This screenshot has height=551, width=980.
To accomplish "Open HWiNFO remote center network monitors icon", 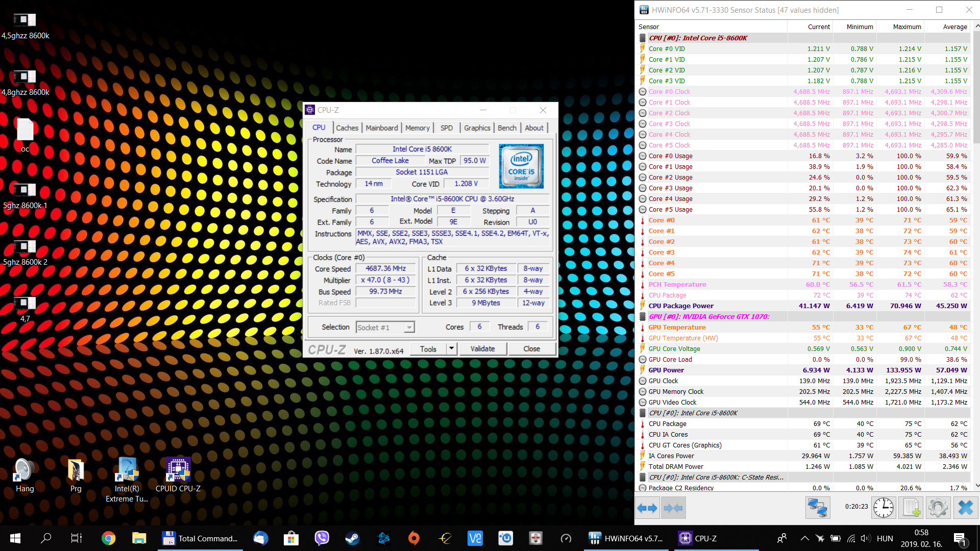I will (x=818, y=508).
